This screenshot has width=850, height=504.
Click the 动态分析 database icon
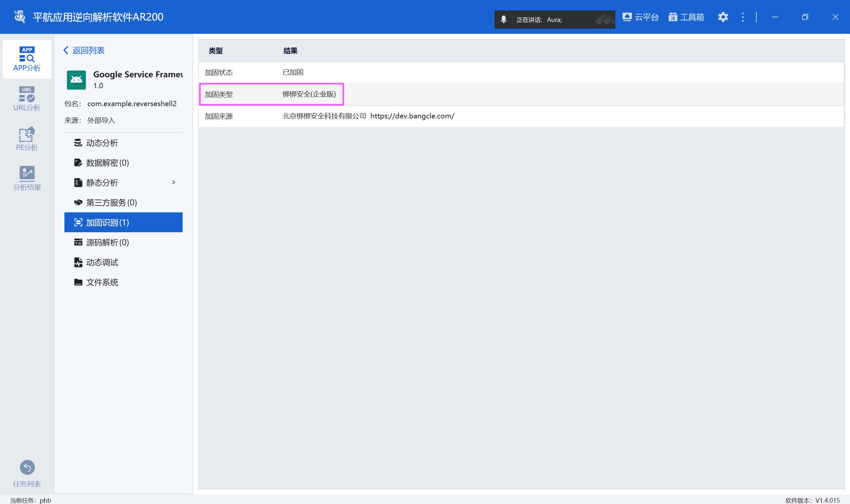[78, 143]
